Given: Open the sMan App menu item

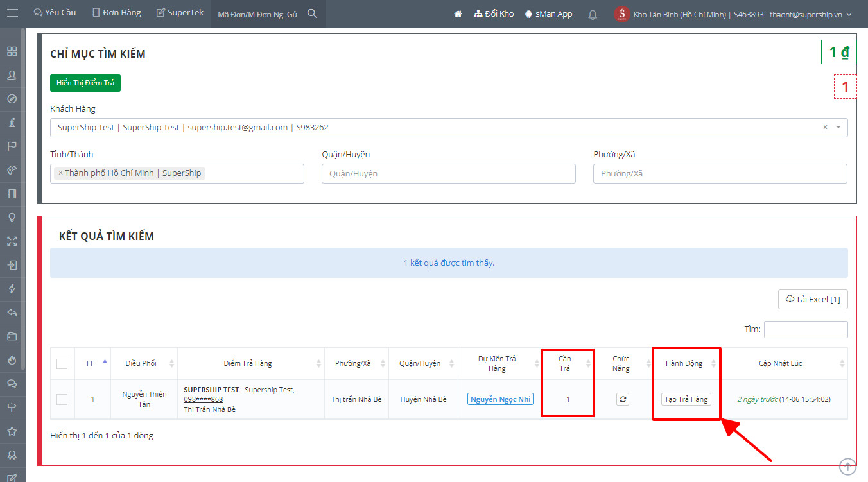Looking at the screenshot, I should [x=548, y=13].
